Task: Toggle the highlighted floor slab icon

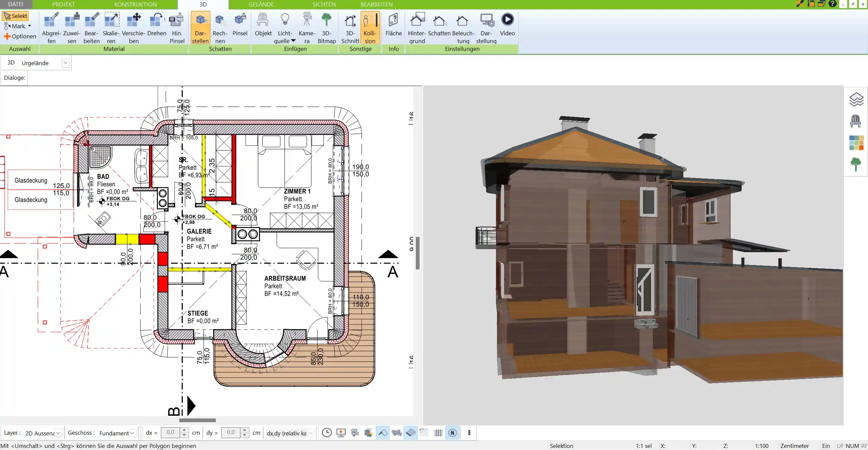Action: point(410,433)
